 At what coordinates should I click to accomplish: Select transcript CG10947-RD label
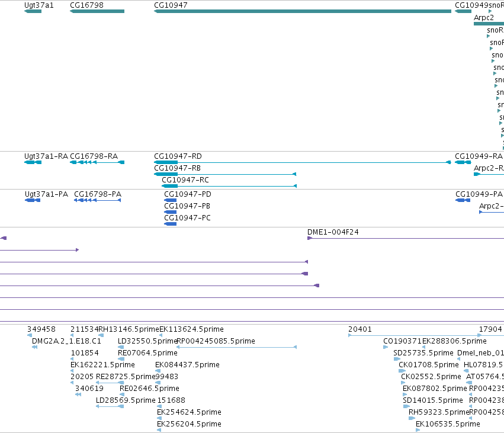178,156
